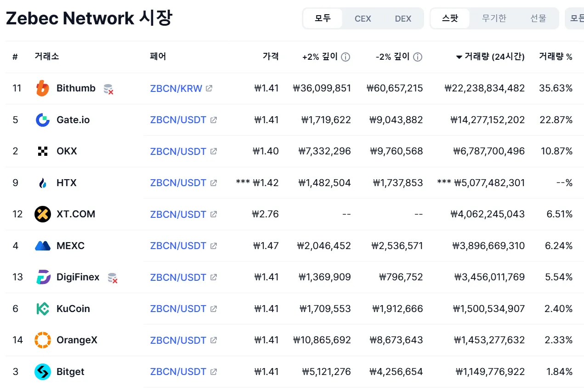The height and width of the screenshot is (392, 584).
Task: Switch to the 무기한 market tab
Action: coord(494,18)
